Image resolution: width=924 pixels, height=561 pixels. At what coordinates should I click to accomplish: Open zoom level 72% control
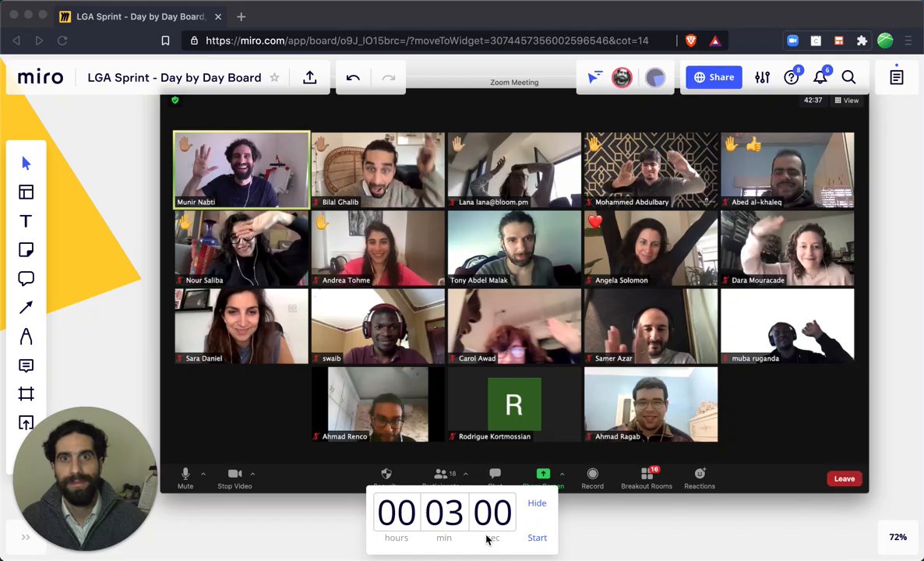tap(898, 537)
